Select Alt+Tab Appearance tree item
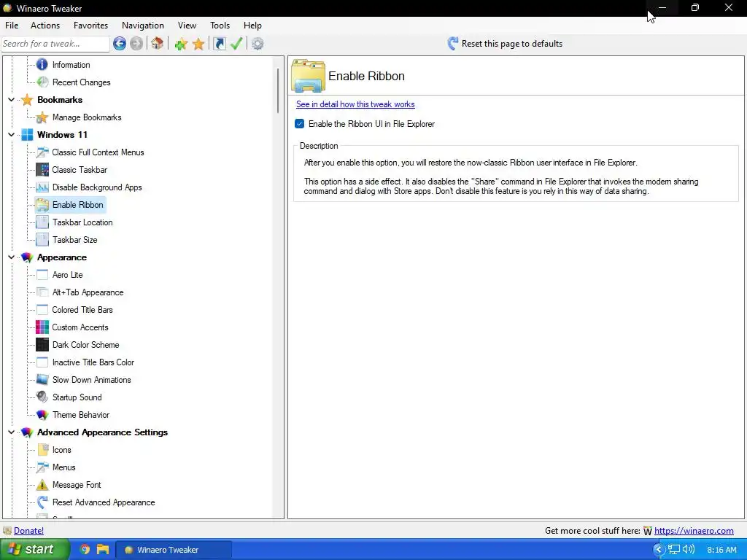 pyautogui.click(x=88, y=292)
